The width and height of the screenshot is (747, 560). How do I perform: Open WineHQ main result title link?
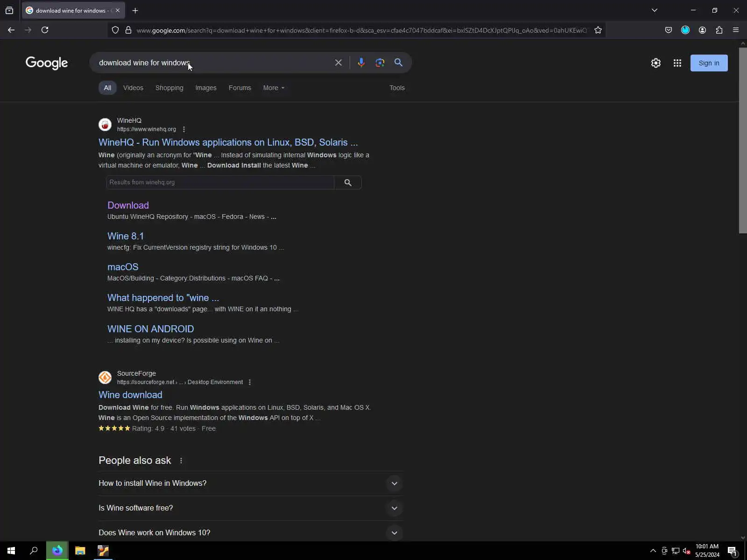(228, 142)
